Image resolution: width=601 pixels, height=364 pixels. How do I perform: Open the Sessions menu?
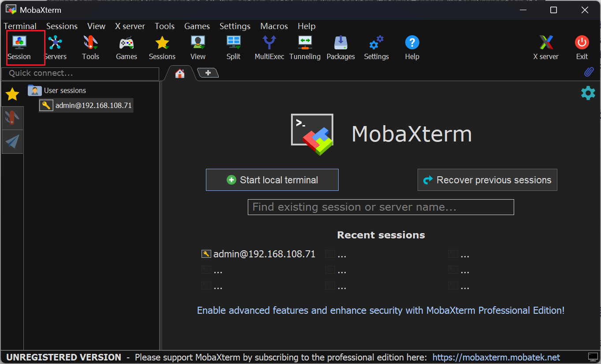pos(62,26)
